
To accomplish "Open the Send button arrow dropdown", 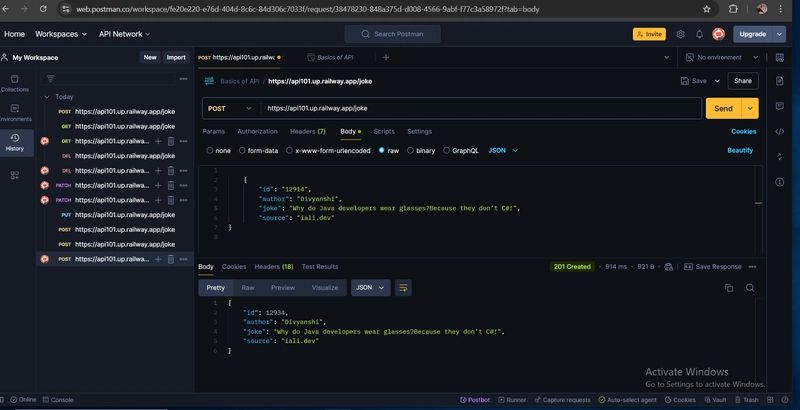I will (x=750, y=109).
